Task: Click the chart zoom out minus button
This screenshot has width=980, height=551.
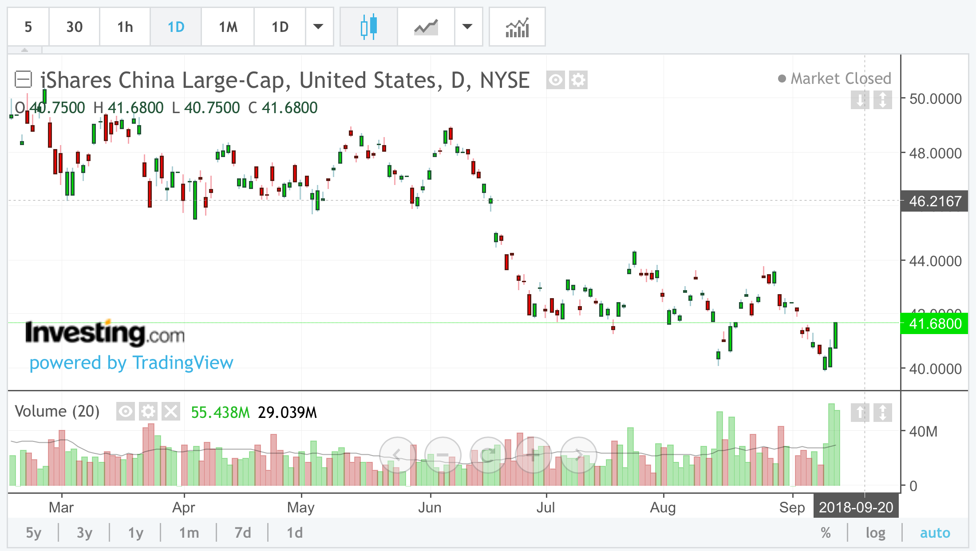Action: pyautogui.click(x=443, y=455)
